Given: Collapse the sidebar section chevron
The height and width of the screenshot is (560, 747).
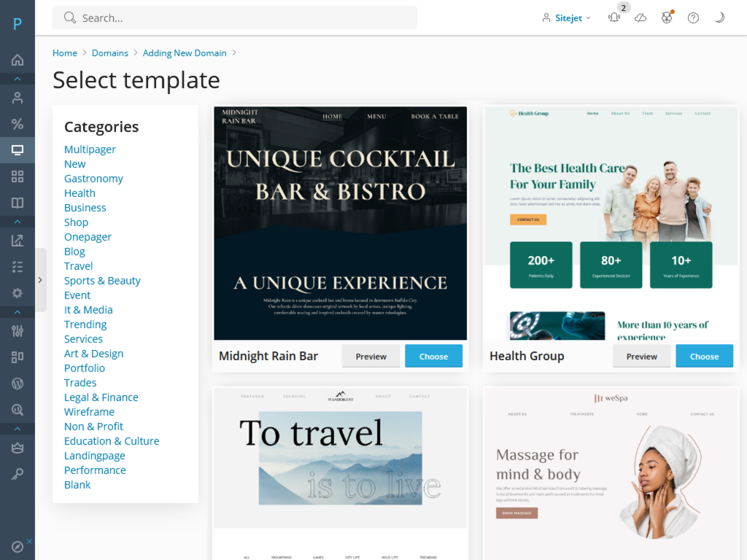Looking at the screenshot, I should [18, 78].
